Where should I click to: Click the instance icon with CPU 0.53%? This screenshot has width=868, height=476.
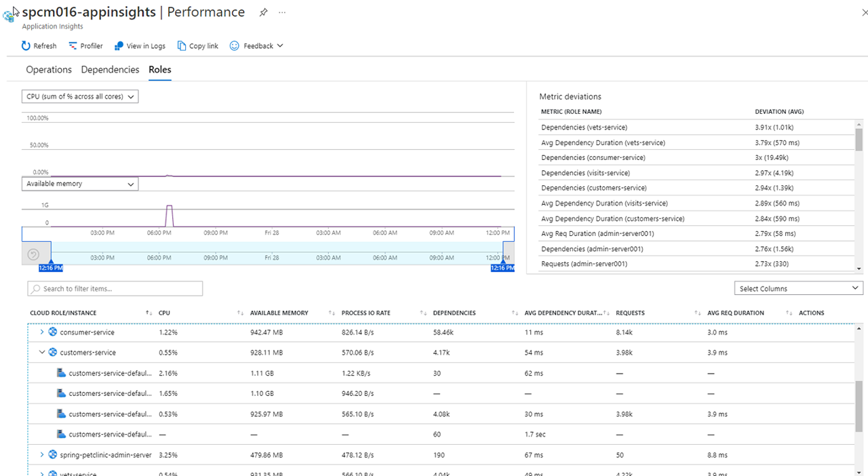(x=61, y=414)
